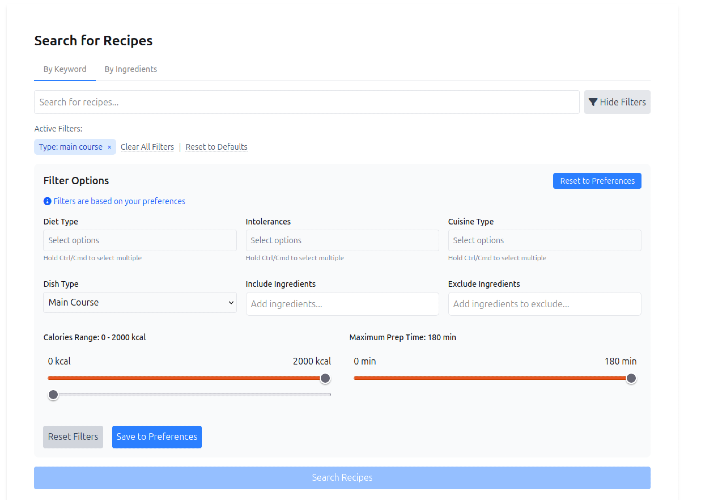
Task: Remove the Type: main course filter chip
Action: [x=109, y=147]
